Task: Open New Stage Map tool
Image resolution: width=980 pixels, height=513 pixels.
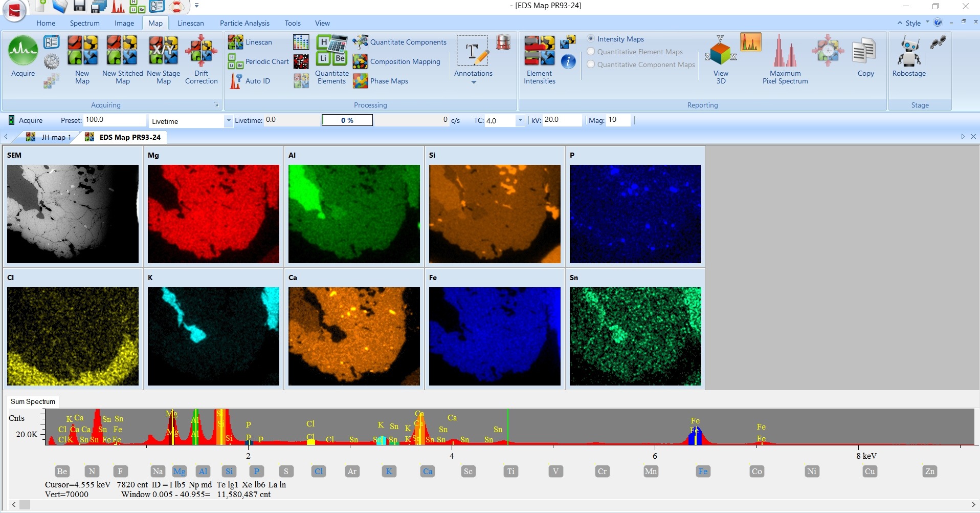Action: click(x=163, y=59)
